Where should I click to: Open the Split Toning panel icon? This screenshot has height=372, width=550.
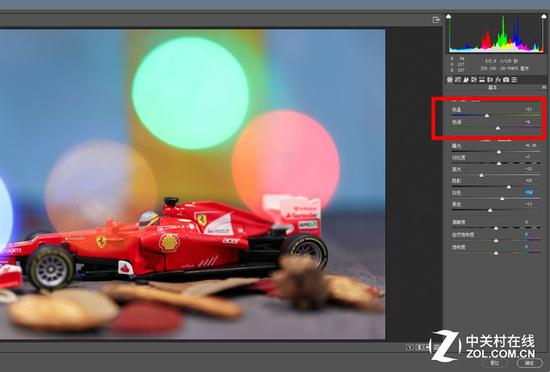point(482,80)
